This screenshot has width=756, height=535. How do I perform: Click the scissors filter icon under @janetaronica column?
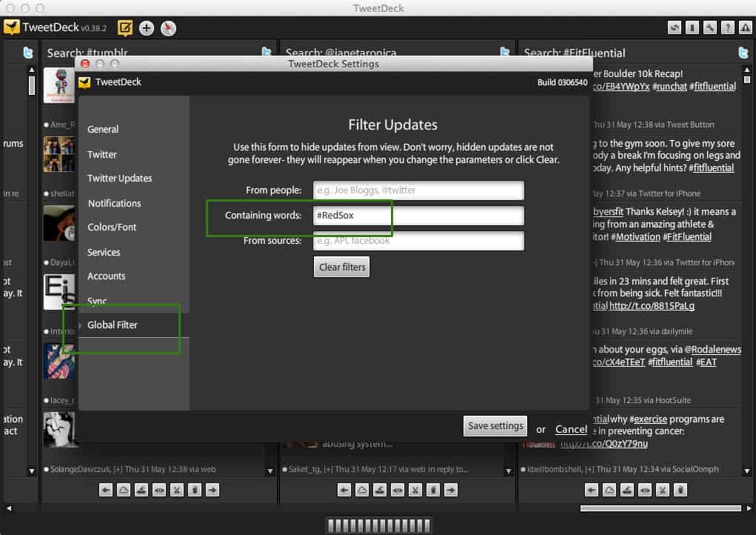[415, 490]
